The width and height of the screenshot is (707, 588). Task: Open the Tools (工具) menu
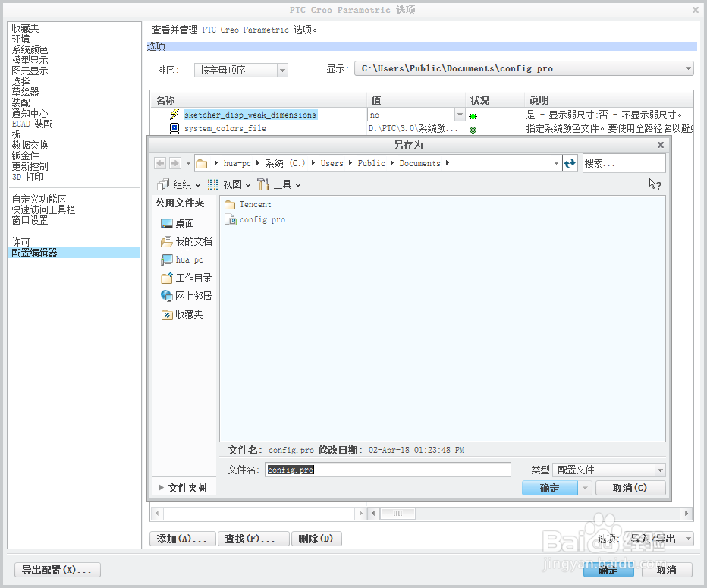pyautogui.click(x=279, y=184)
